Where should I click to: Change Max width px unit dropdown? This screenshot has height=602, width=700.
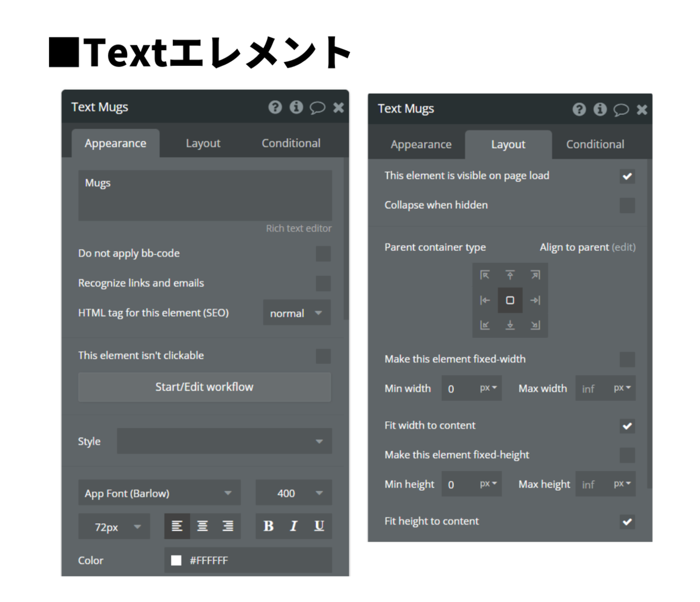coord(622,388)
